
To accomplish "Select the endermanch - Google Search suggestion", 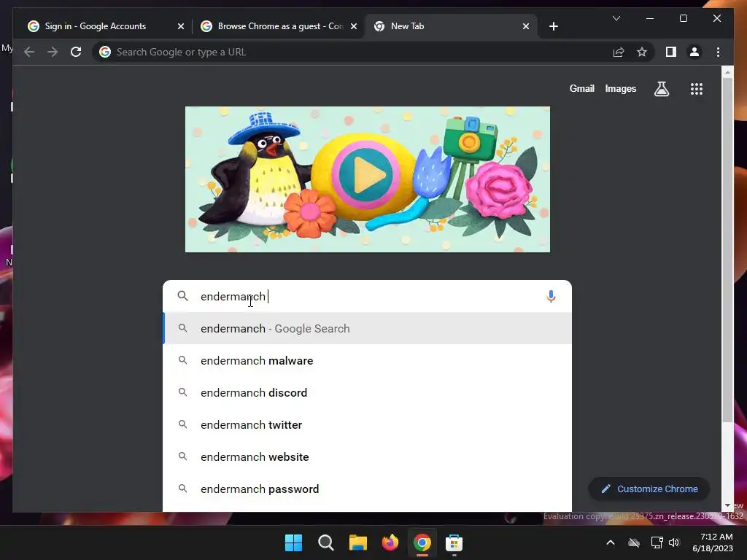I will point(368,329).
